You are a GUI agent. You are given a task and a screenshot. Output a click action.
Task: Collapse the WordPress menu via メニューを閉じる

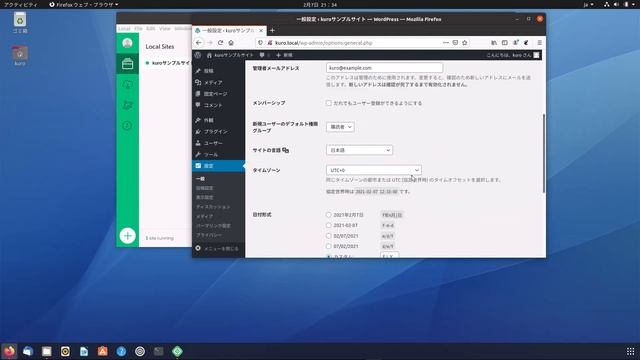coord(218,248)
